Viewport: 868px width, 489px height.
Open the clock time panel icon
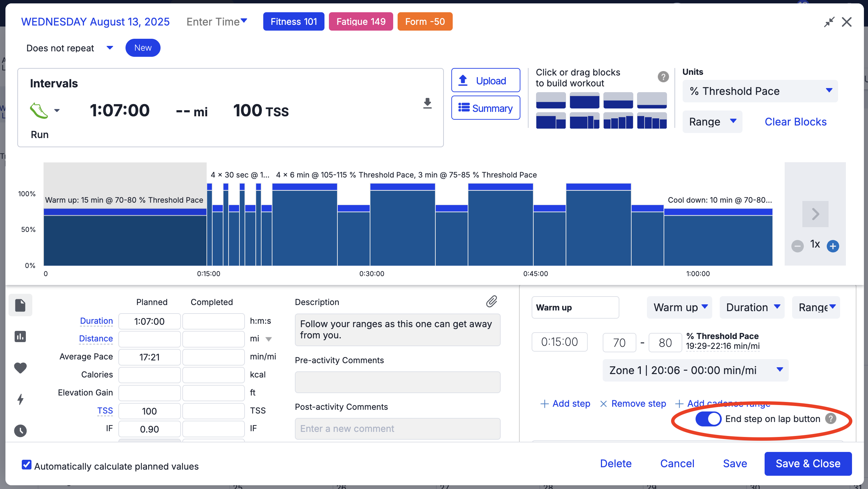pos(20,431)
